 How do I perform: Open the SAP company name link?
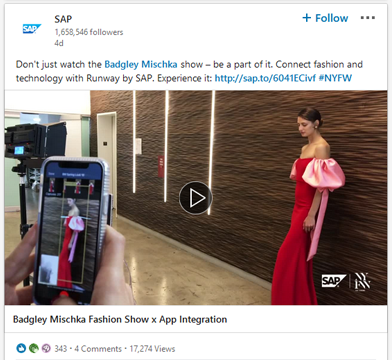point(63,19)
